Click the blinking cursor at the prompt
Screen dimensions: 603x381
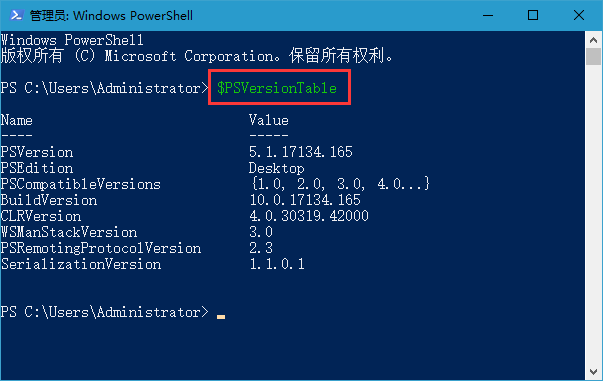coord(221,316)
